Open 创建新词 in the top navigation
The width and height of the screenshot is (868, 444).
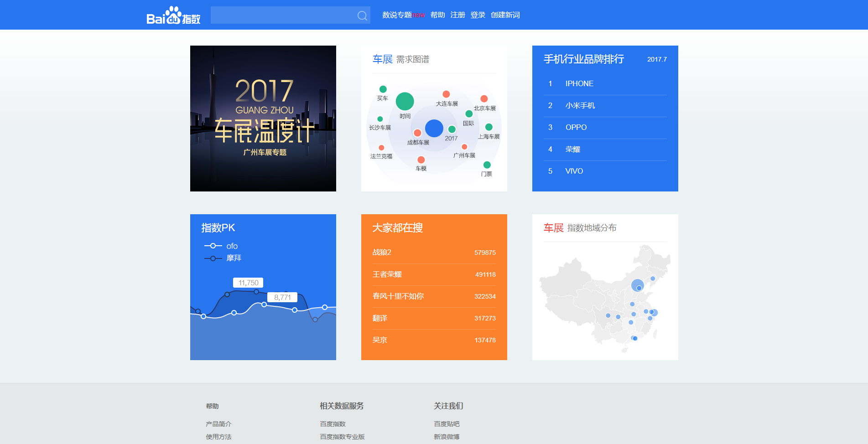(505, 15)
